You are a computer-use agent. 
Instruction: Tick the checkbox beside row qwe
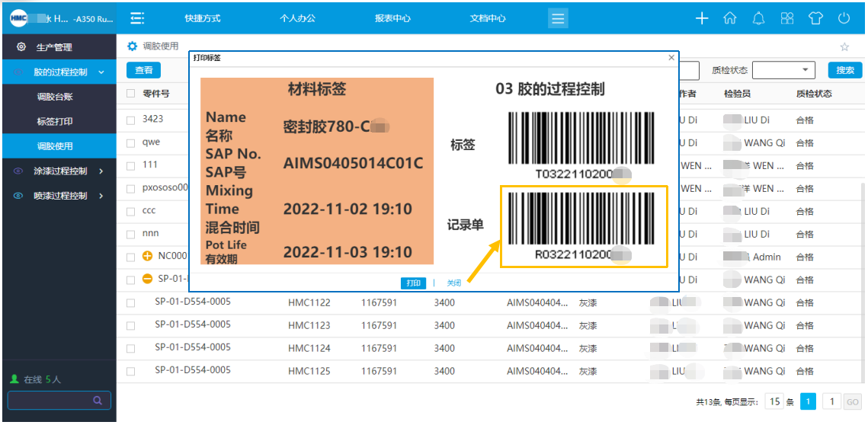coord(131,142)
